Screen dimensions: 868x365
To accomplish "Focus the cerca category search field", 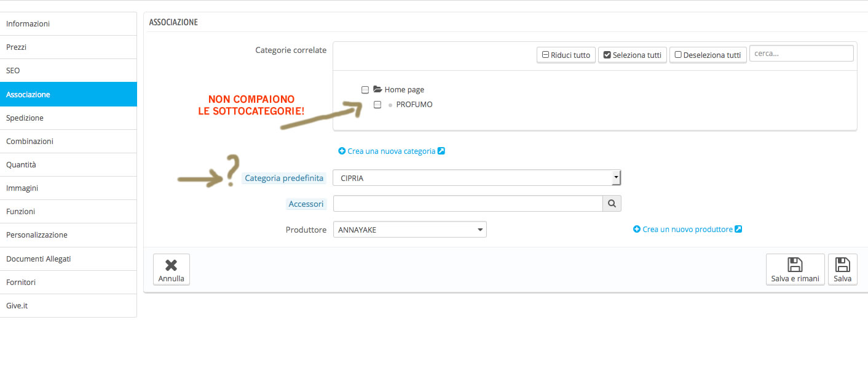I will (x=801, y=54).
